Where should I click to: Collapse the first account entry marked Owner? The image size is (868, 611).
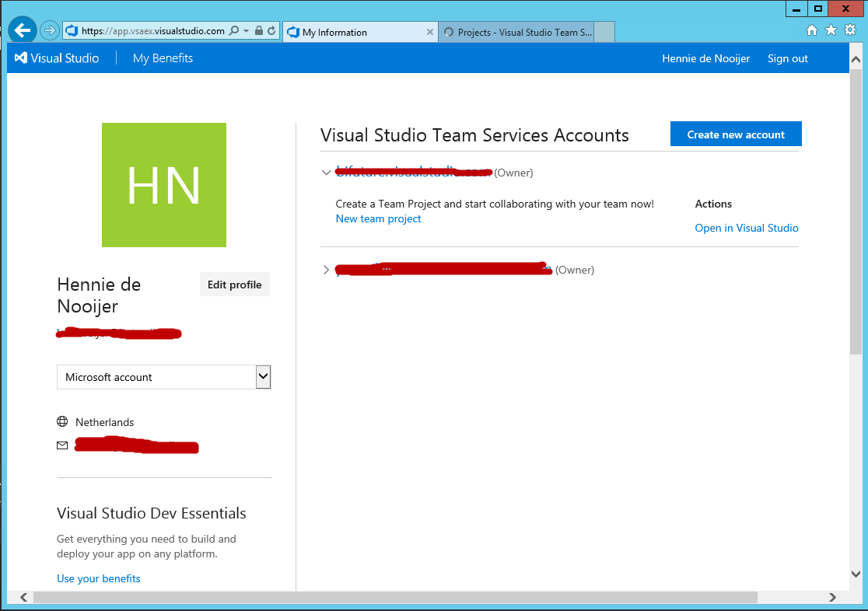point(326,173)
